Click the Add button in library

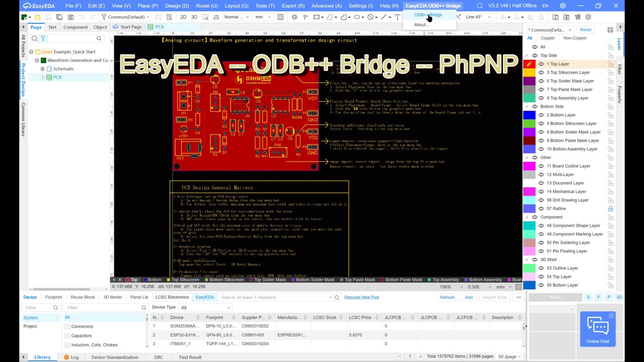coord(468,297)
